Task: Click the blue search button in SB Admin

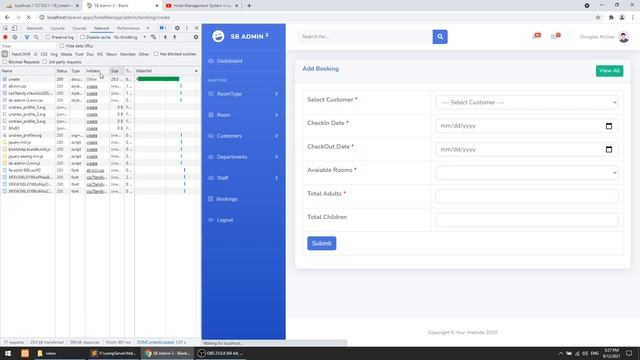Action: (x=440, y=37)
